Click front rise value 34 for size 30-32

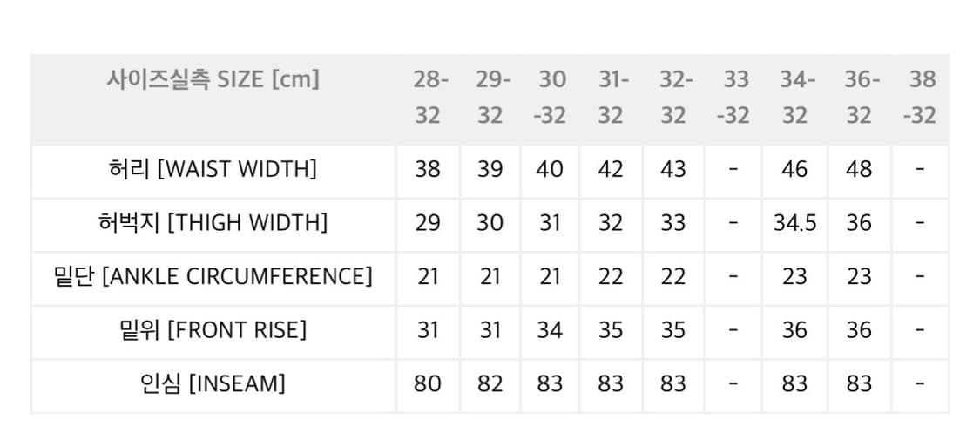(x=551, y=330)
